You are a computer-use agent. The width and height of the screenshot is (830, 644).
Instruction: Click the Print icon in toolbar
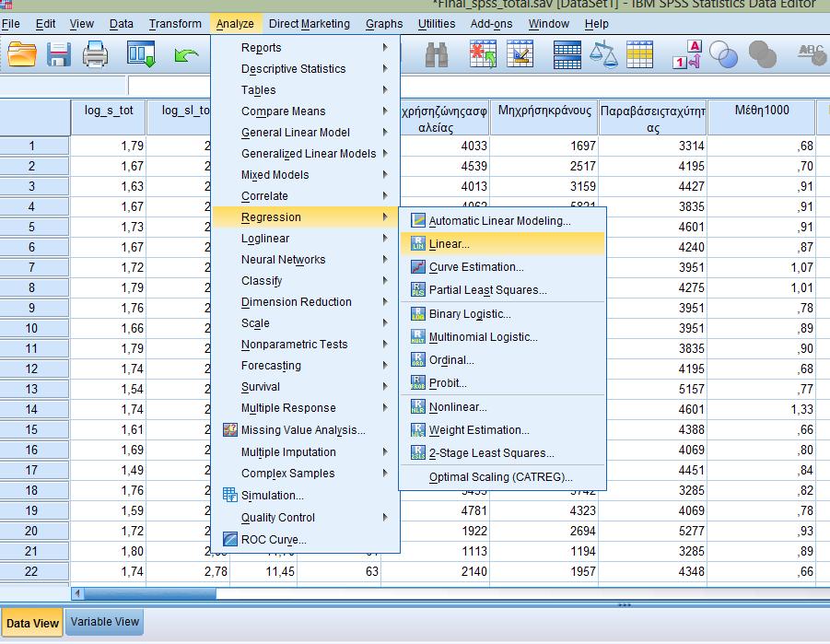coord(95,54)
